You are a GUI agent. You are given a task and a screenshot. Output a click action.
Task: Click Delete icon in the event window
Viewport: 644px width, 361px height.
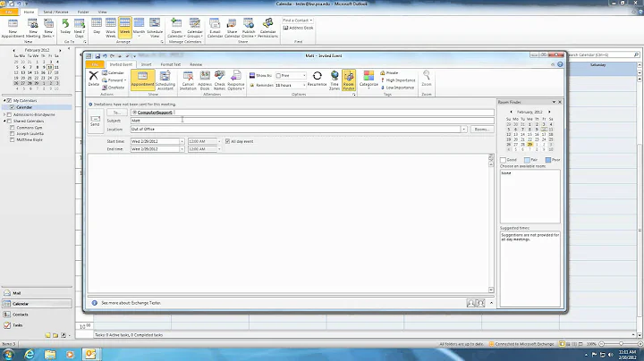point(94,79)
